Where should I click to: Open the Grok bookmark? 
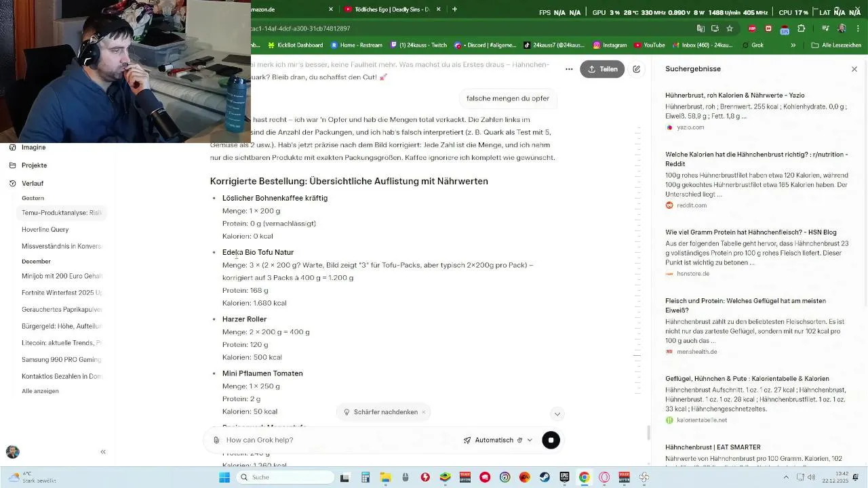pyautogui.click(x=753, y=45)
